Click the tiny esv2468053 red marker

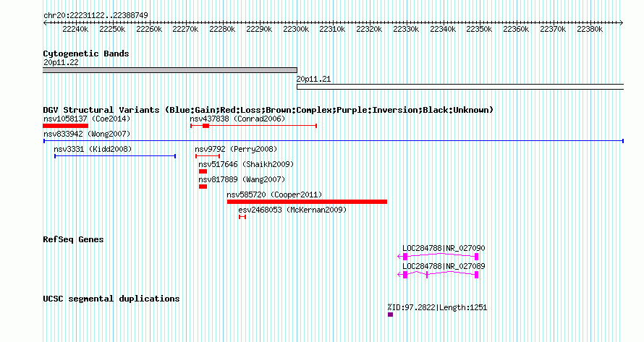click(242, 217)
